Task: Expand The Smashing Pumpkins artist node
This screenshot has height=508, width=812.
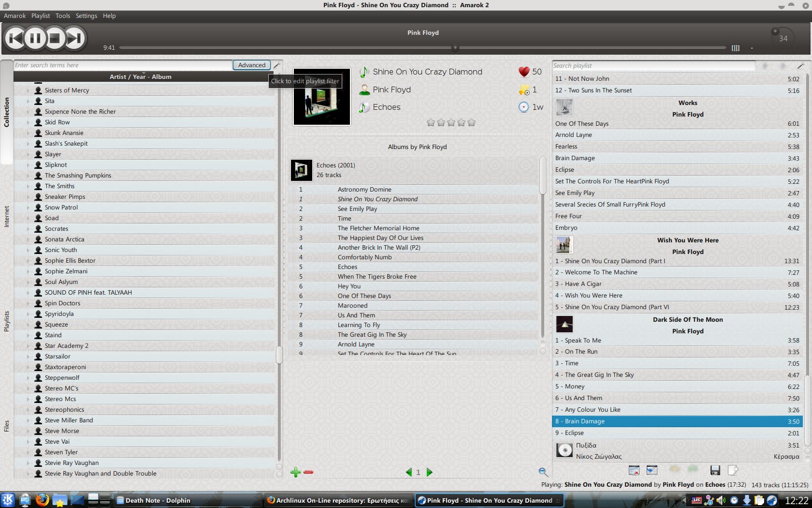Action: point(28,176)
